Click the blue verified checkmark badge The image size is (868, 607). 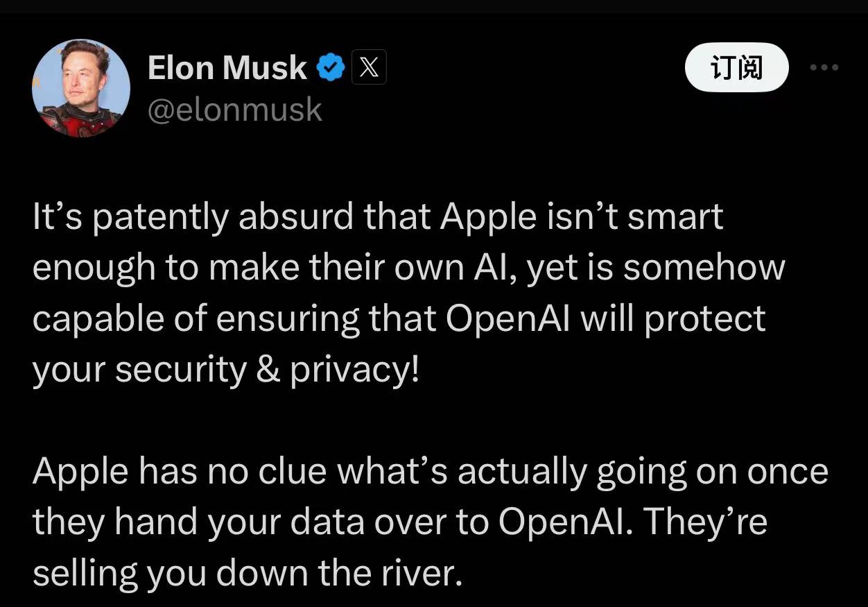tap(331, 67)
